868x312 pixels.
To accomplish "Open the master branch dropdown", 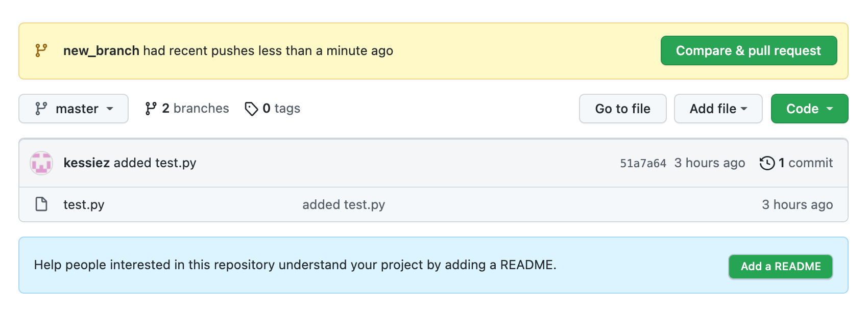I will click(x=74, y=109).
